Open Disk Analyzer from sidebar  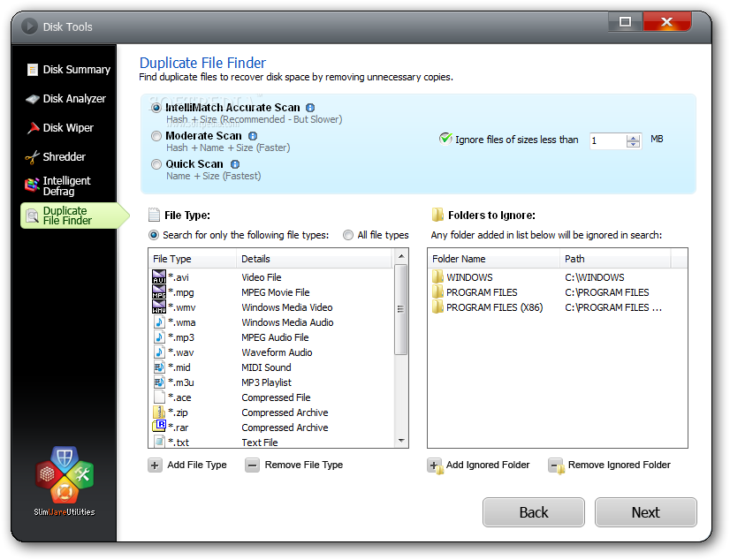(66, 99)
